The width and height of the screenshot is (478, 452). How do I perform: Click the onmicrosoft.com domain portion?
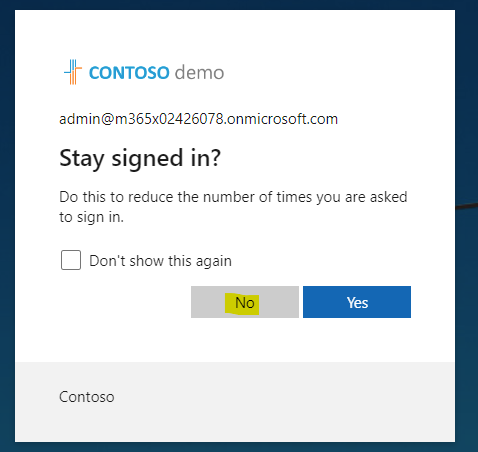click(282, 119)
